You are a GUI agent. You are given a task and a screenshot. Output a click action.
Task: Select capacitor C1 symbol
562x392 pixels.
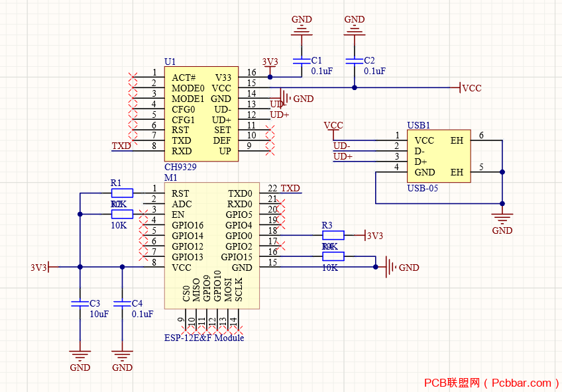(302, 61)
